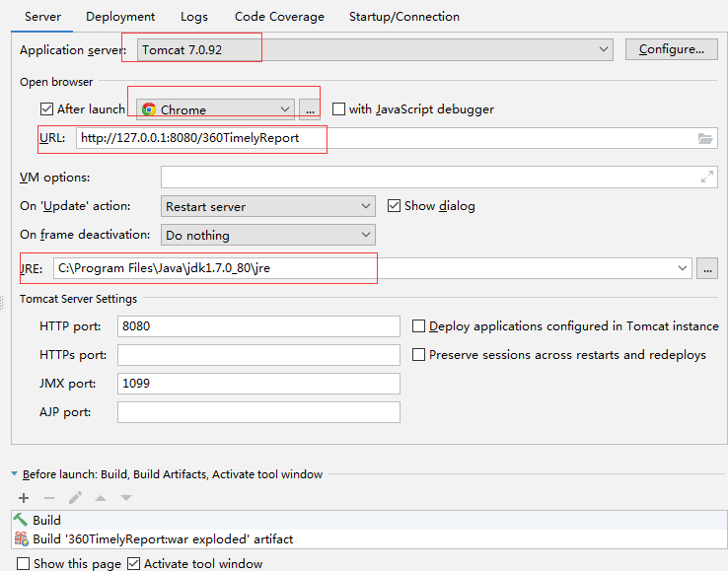Click the HTTP port field
The width and height of the screenshot is (728, 571).
coord(258,325)
